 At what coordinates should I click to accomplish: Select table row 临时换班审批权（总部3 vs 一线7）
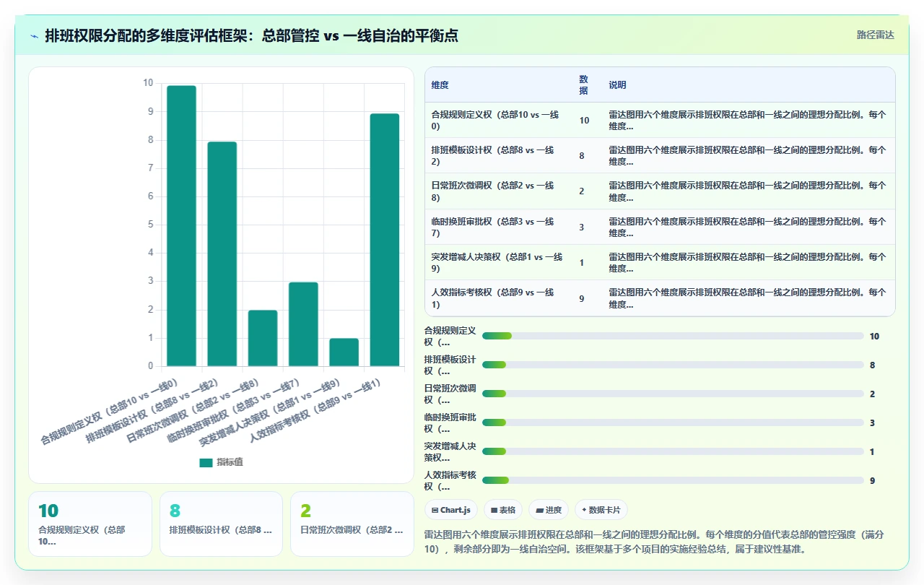660,227
